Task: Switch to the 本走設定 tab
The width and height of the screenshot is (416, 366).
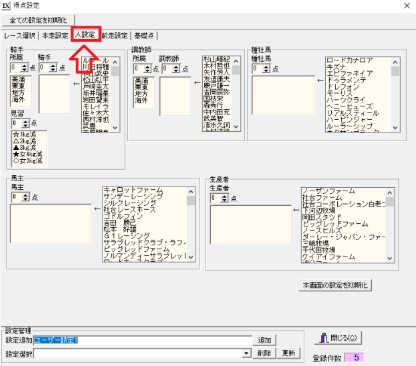Action: pos(55,35)
